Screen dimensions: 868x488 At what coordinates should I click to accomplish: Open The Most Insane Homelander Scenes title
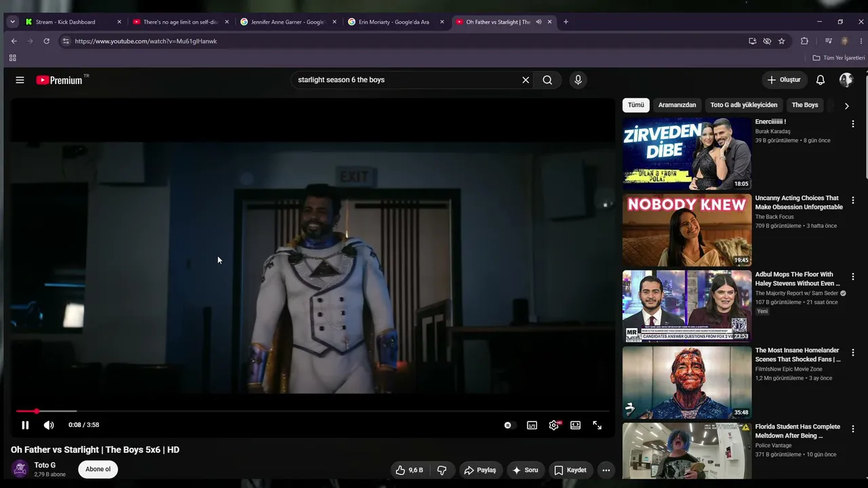click(x=798, y=355)
